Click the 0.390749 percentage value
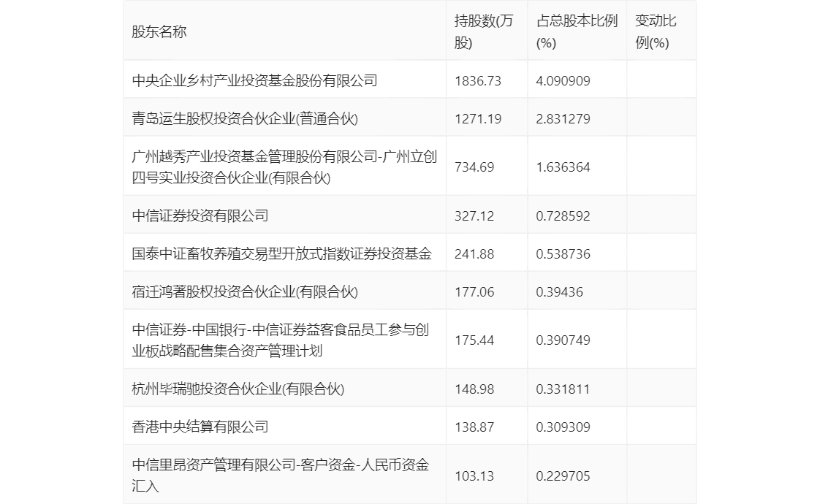This screenshot has width=820, height=504. pyautogui.click(x=563, y=340)
